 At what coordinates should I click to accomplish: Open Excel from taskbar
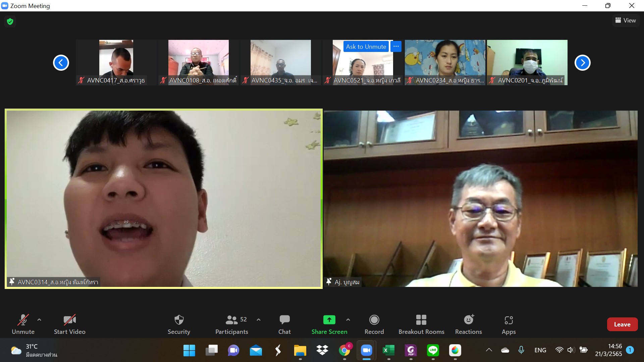tap(389, 350)
